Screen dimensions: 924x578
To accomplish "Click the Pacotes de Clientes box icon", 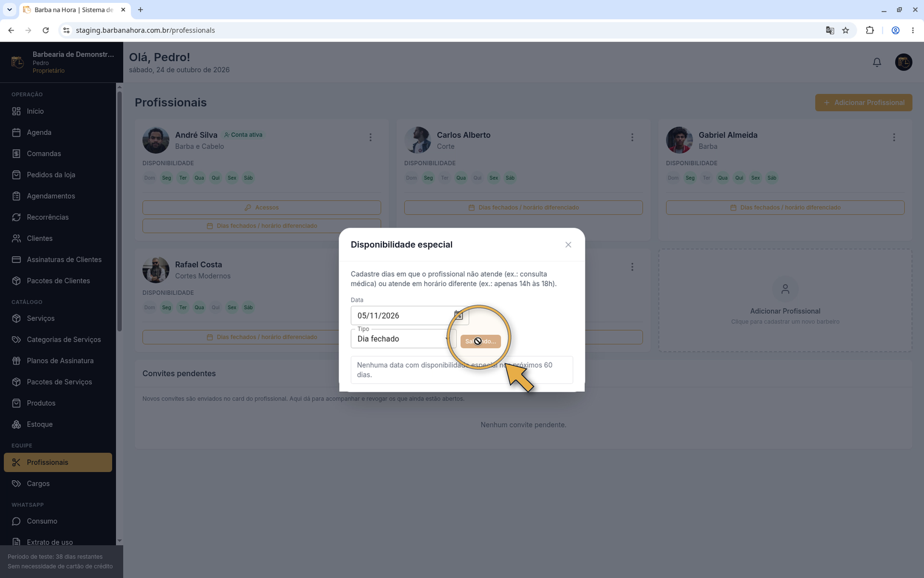I will tap(16, 281).
